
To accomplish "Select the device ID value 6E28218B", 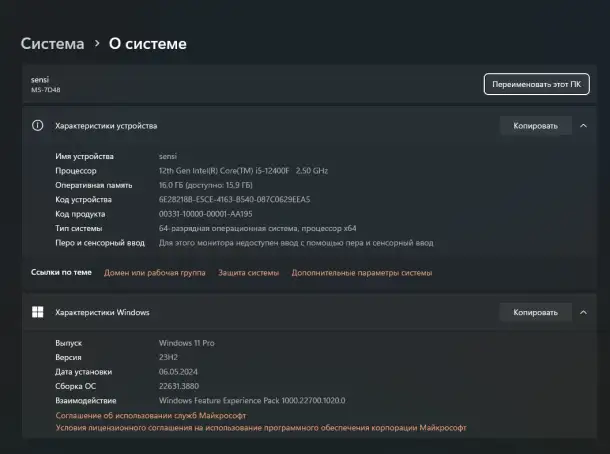I will coord(234,200).
